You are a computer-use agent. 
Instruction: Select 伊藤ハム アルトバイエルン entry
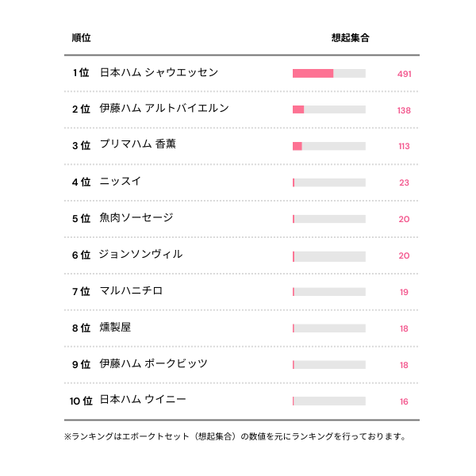click(164, 109)
